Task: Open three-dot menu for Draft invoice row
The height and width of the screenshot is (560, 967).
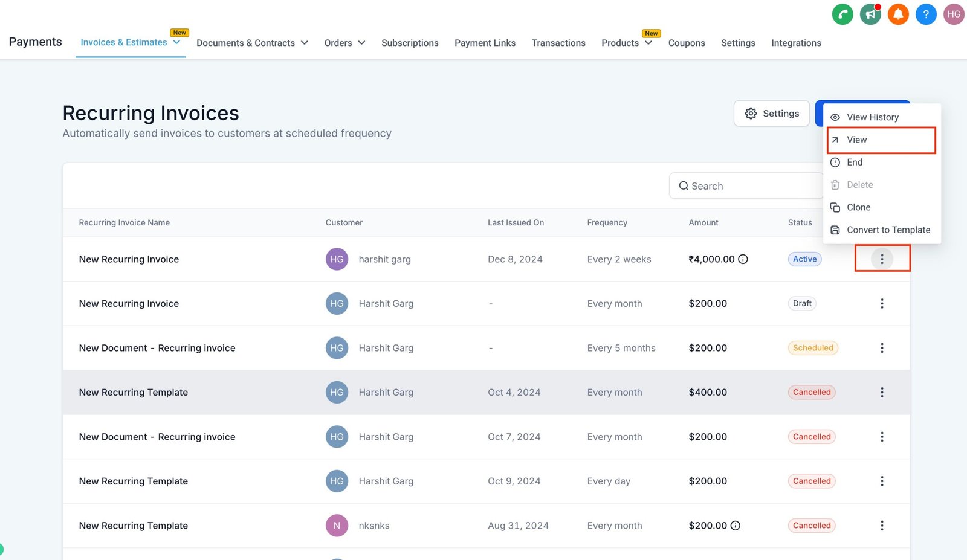Action: (881, 303)
